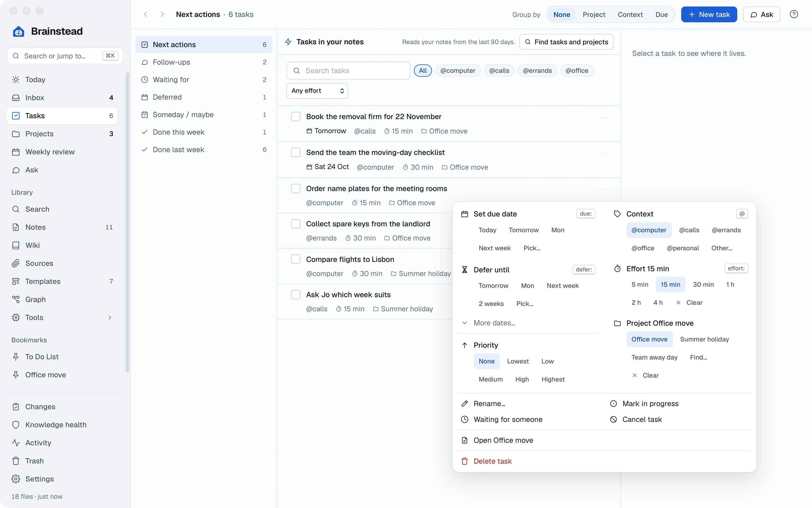Check off Order name plates task
Viewport: 812px width, 508px height.
[x=295, y=189]
